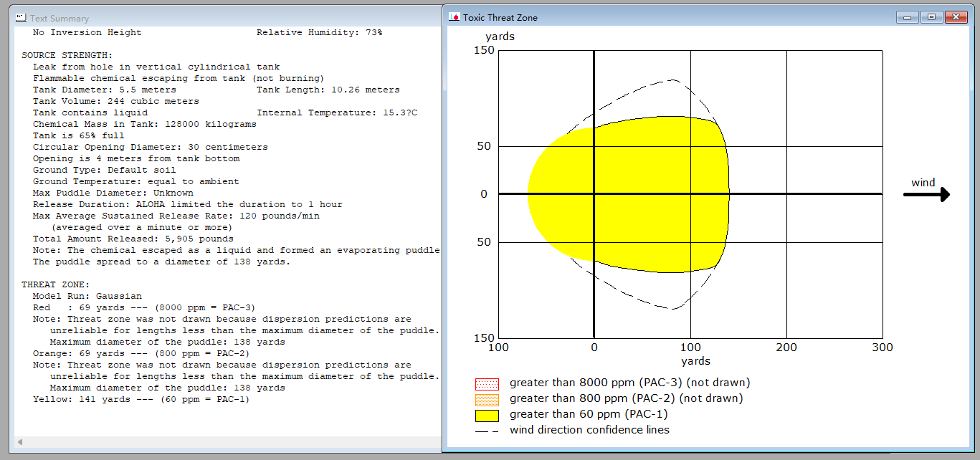Click 'Tank Volume: 244 cubic meters' line

click(x=116, y=101)
